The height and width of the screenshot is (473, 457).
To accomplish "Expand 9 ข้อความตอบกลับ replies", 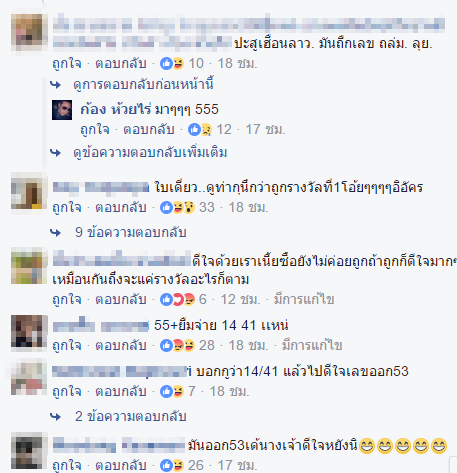I will pyautogui.click(x=130, y=232).
